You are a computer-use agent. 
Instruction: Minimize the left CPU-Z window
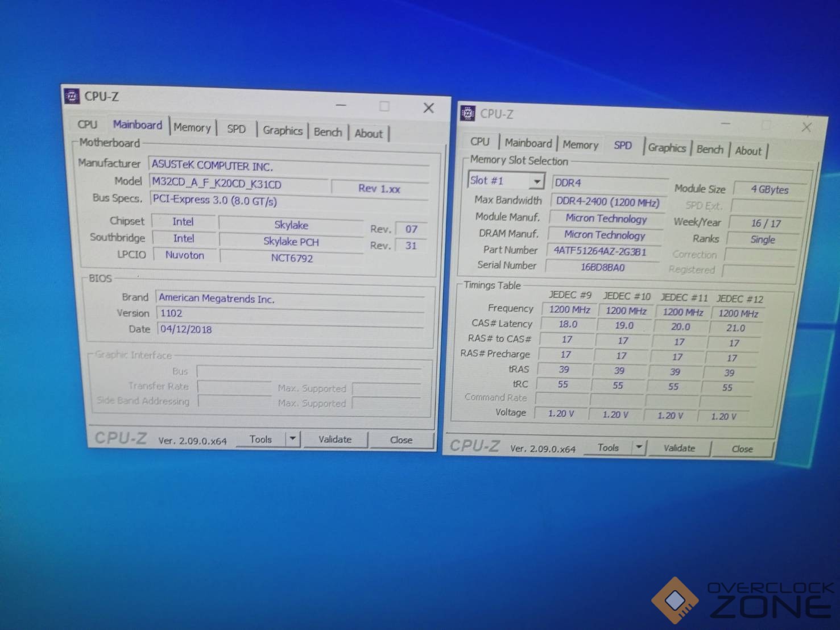click(x=341, y=105)
